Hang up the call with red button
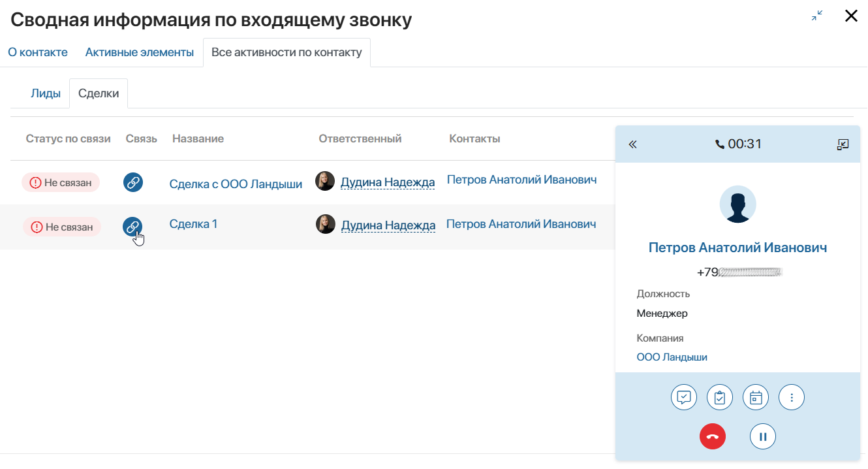 [x=713, y=436]
